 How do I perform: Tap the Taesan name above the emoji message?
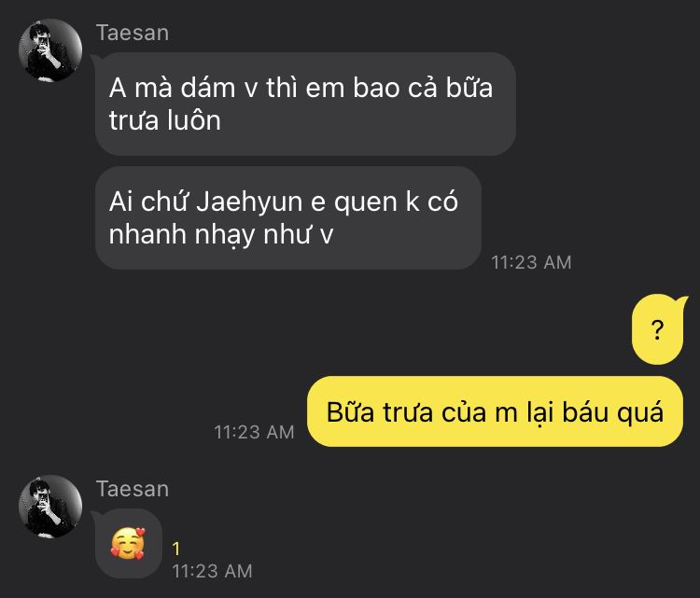click(133, 489)
